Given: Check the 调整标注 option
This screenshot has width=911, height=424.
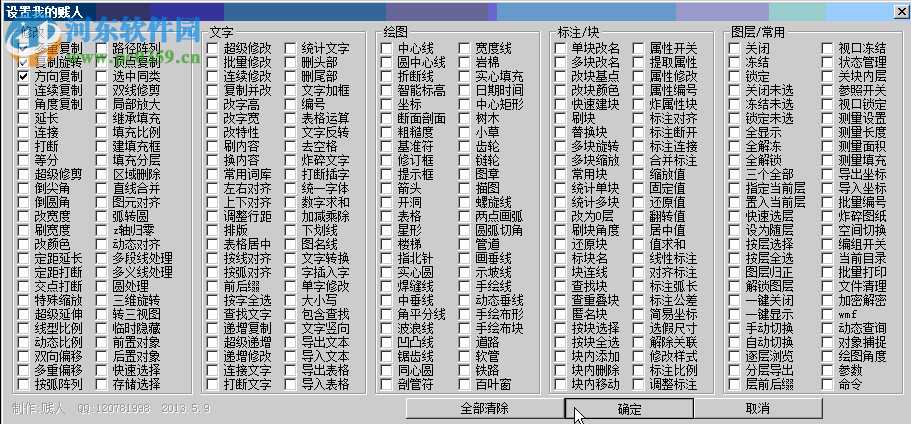Looking at the screenshot, I should click(x=638, y=384).
